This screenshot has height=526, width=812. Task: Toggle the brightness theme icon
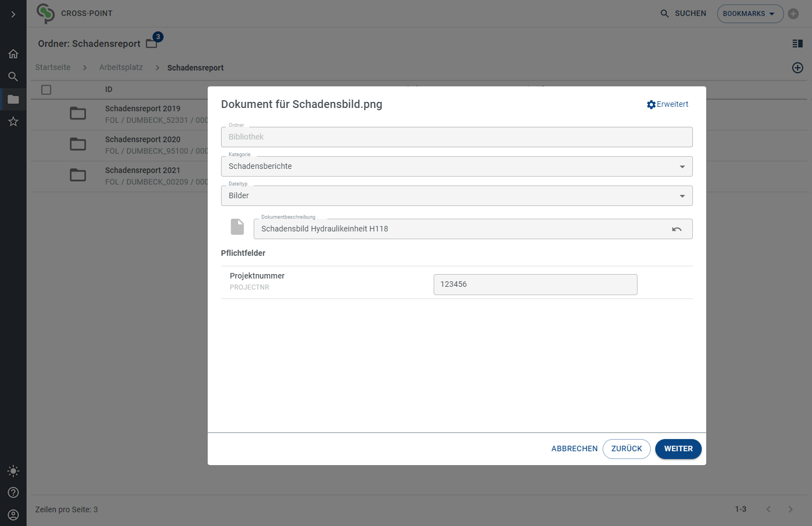[x=13, y=471]
